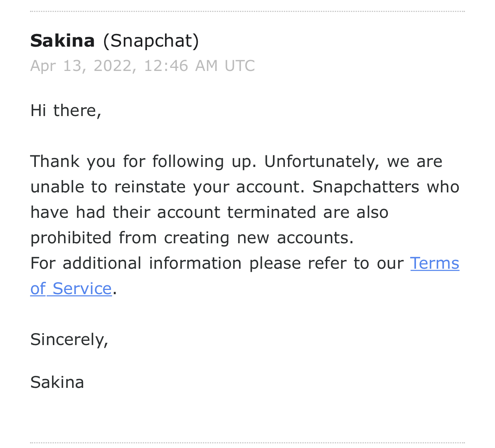This screenshot has height=448, width=495.
Task: Open the 'Terms' hyperlink text
Action: pyautogui.click(x=434, y=263)
